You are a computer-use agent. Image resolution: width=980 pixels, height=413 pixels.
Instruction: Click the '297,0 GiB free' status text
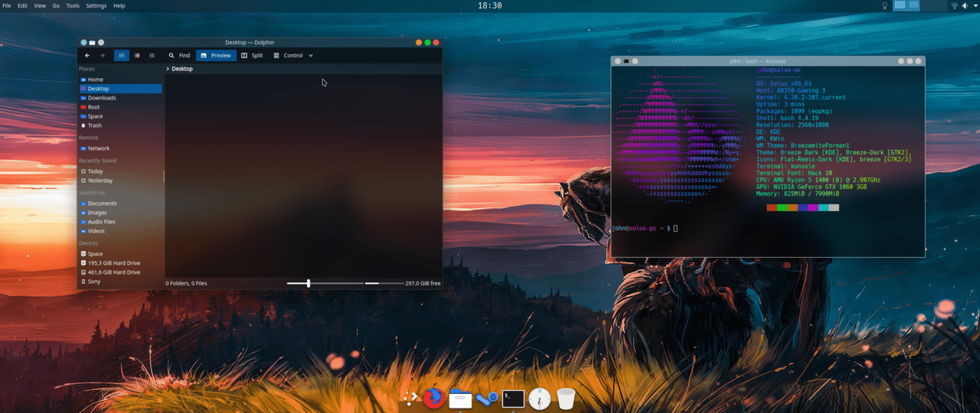423,283
